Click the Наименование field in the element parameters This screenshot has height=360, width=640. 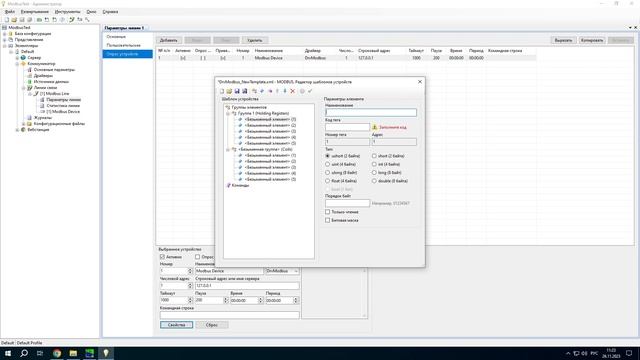(371, 112)
